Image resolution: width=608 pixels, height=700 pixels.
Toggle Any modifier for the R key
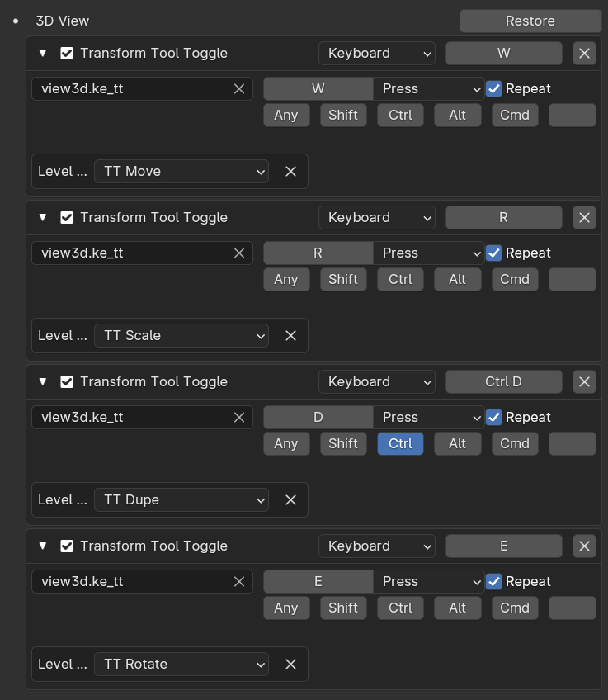click(x=286, y=280)
